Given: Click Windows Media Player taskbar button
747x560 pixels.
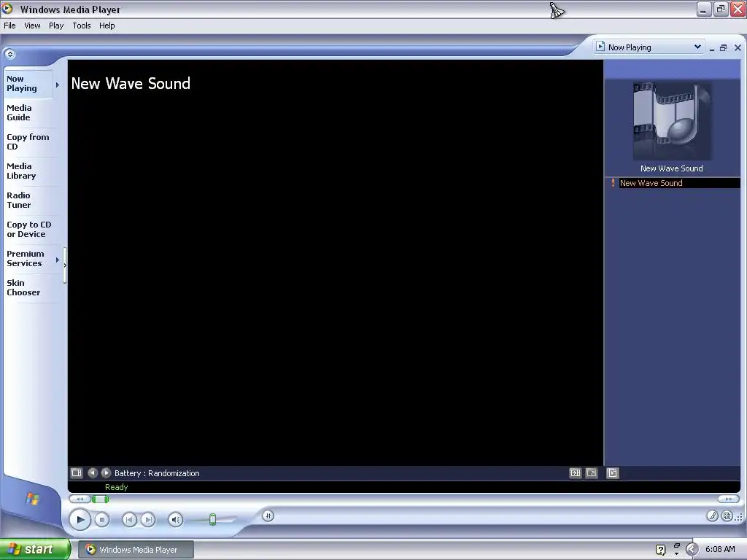Looking at the screenshot, I should 136,550.
